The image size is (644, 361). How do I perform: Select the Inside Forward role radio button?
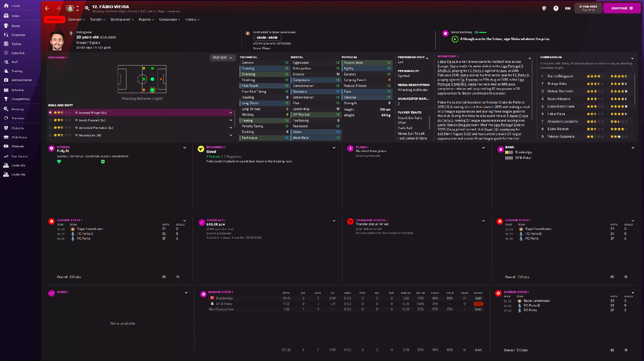click(x=50, y=120)
